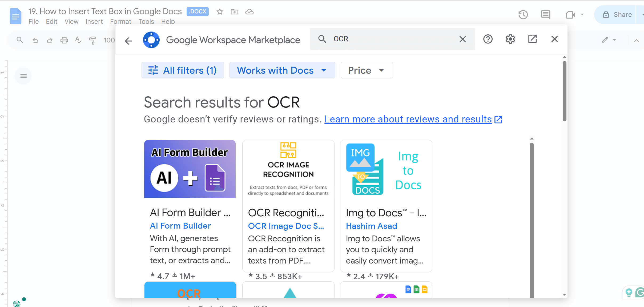Image resolution: width=644 pixels, height=307 pixels.
Task: Click the 'AI Form Builder ...' app title
Action: click(190, 213)
